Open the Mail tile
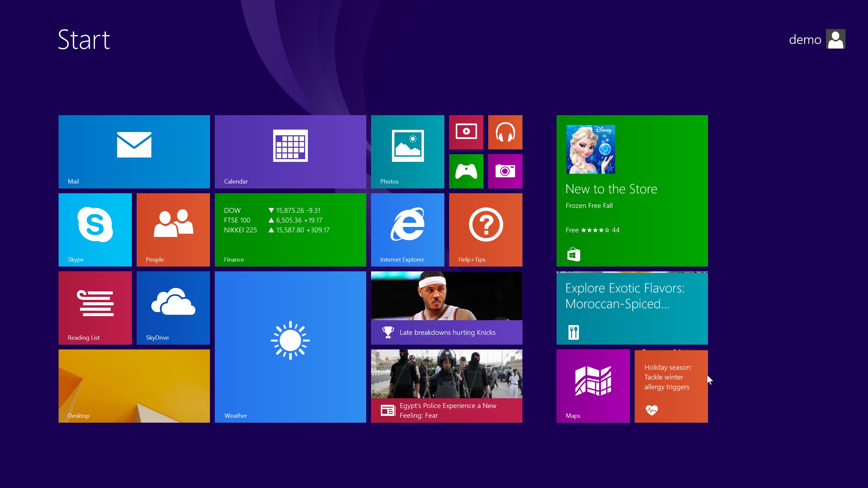The height and width of the screenshot is (488, 868). [x=134, y=152]
